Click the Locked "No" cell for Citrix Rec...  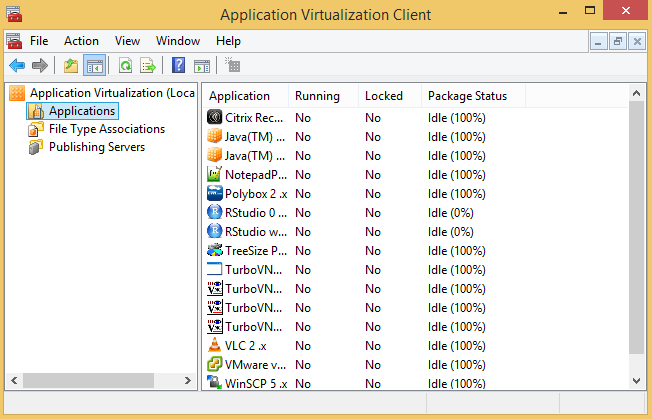coord(373,118)
